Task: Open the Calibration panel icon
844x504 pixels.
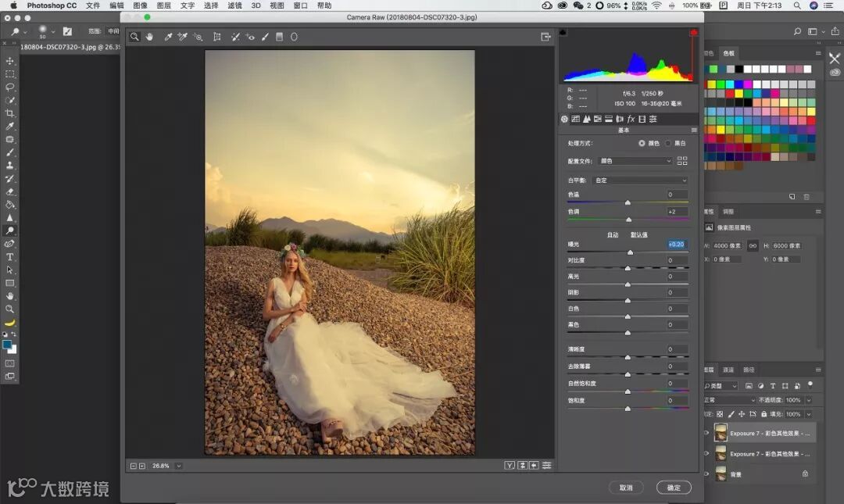Action: point(642,119)
